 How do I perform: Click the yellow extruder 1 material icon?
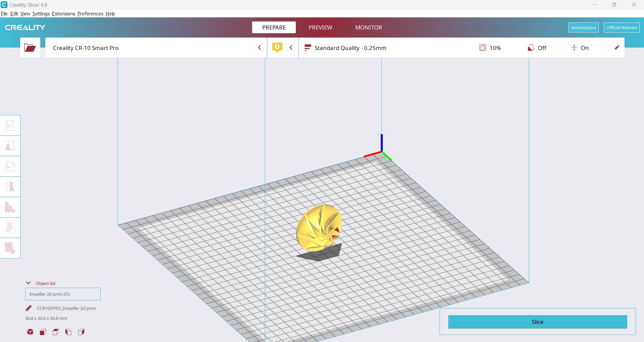277,48
